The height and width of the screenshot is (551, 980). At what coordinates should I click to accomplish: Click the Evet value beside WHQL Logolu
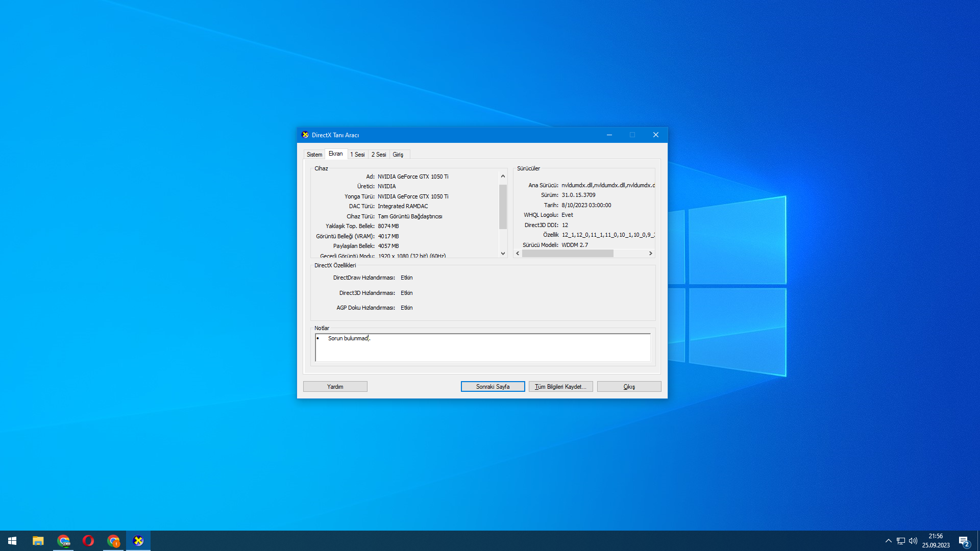[568, 215]
